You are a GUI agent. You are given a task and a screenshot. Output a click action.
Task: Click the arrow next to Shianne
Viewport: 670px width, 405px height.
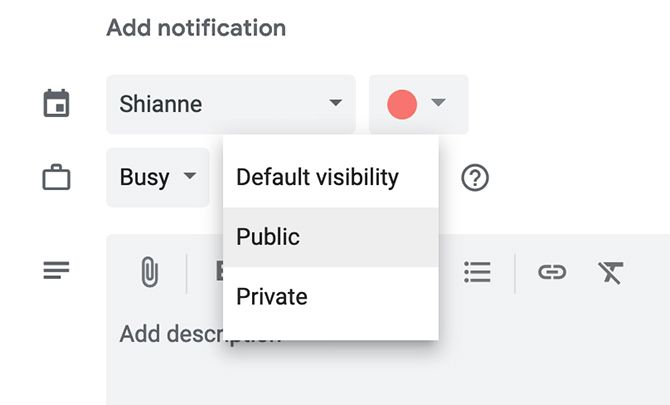click(x=335, y=103)
